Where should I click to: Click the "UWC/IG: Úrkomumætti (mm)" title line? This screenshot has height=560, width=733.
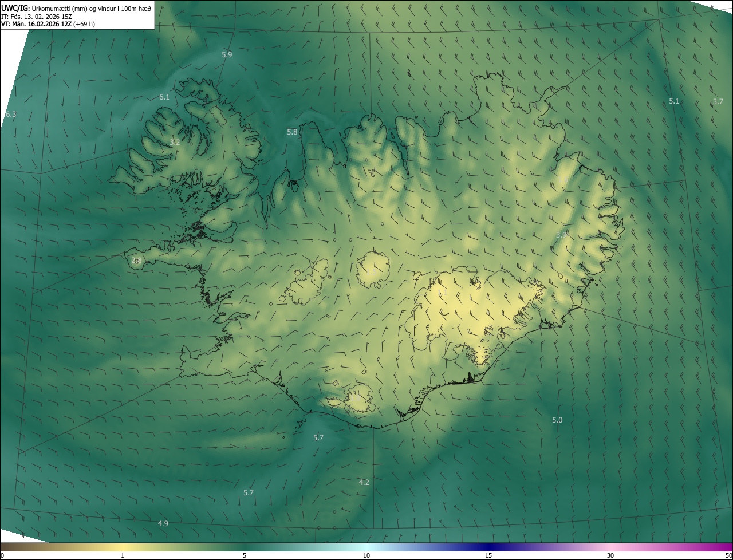pos(76,7)
